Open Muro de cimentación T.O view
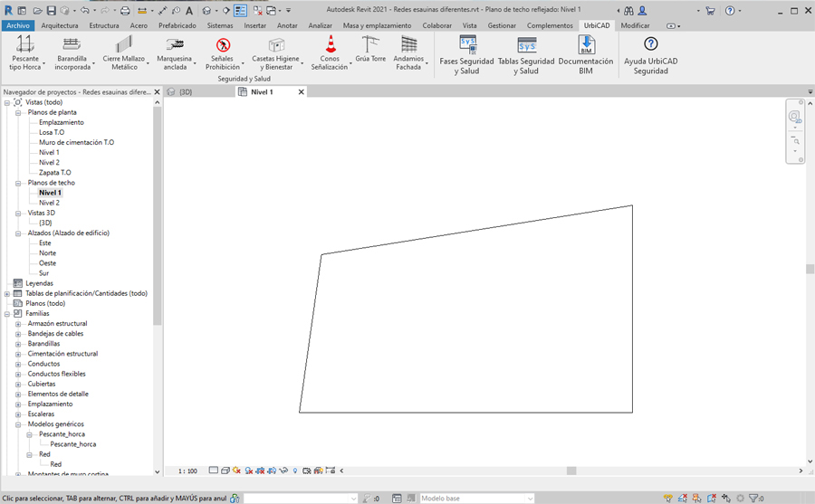 click(76, 142)
